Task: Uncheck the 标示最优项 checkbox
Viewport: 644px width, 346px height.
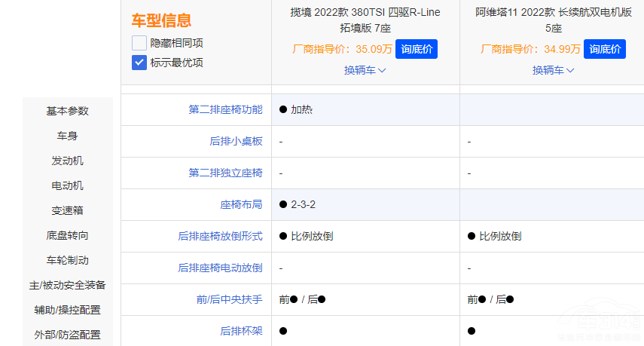Action: pyautogui.click(x=139, y=63)
